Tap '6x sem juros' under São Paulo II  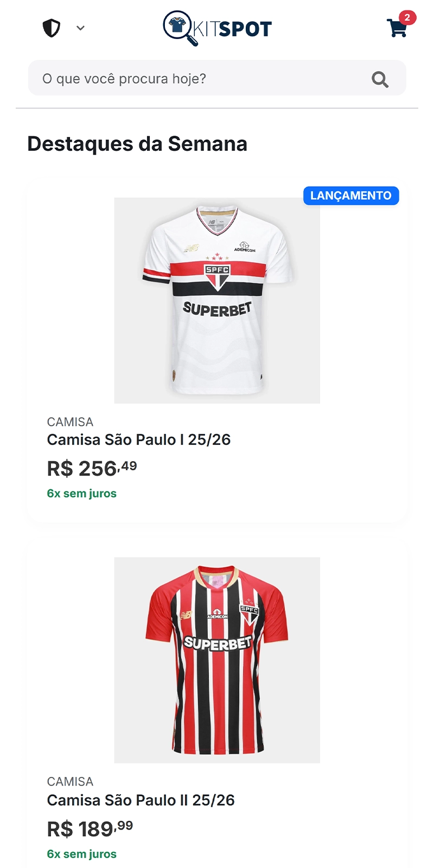82,854
